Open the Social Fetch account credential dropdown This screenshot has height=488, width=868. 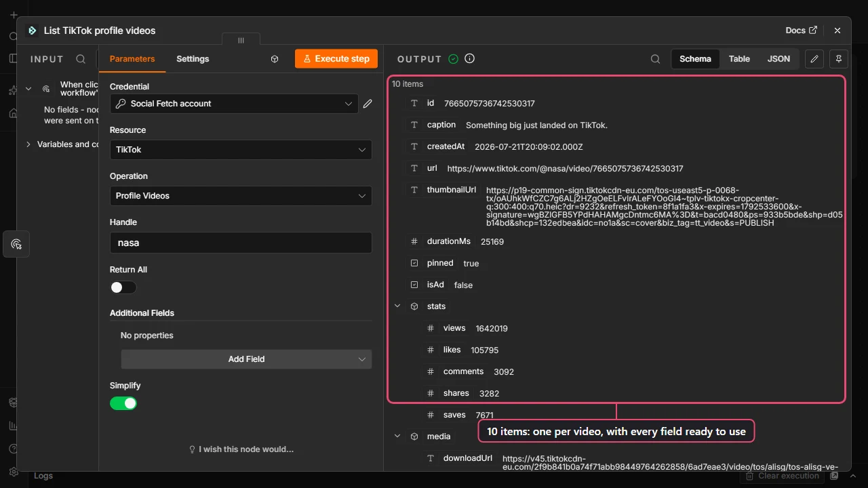pyautogui.click(x=235, y=104)
